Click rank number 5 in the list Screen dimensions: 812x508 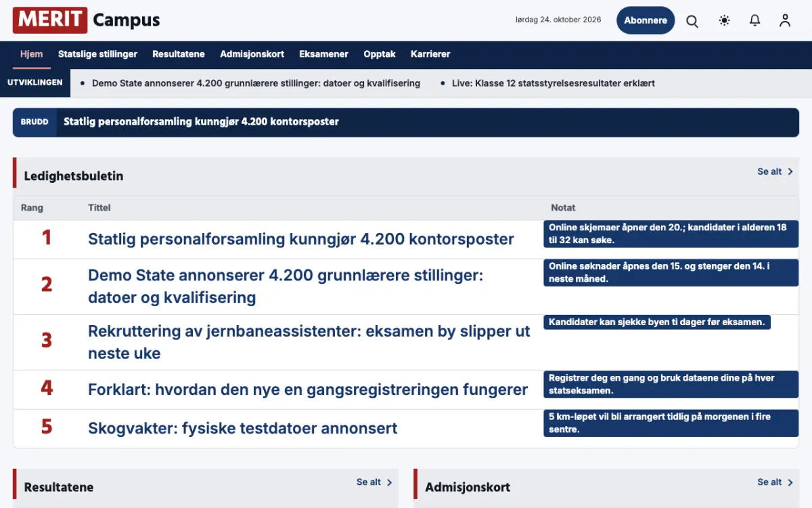[x=47, y=427]
